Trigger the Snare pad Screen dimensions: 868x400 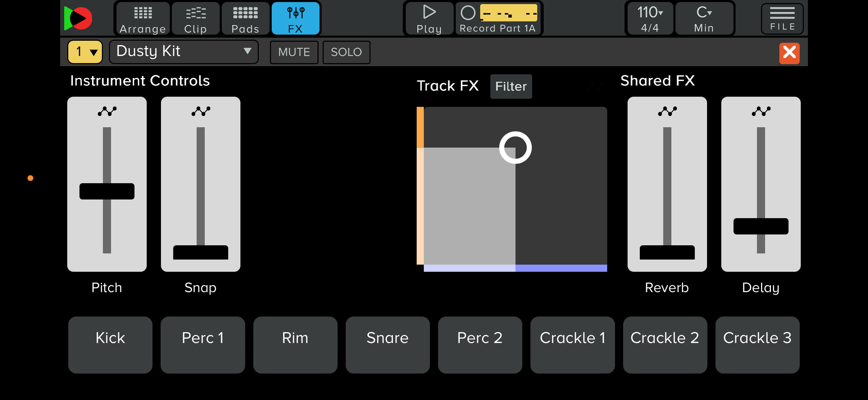(x=388, y=345)
